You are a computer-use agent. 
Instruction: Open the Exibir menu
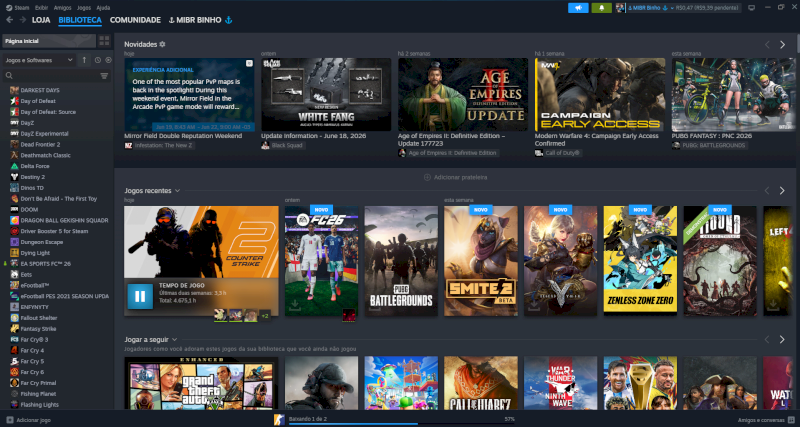click(42, 8)
